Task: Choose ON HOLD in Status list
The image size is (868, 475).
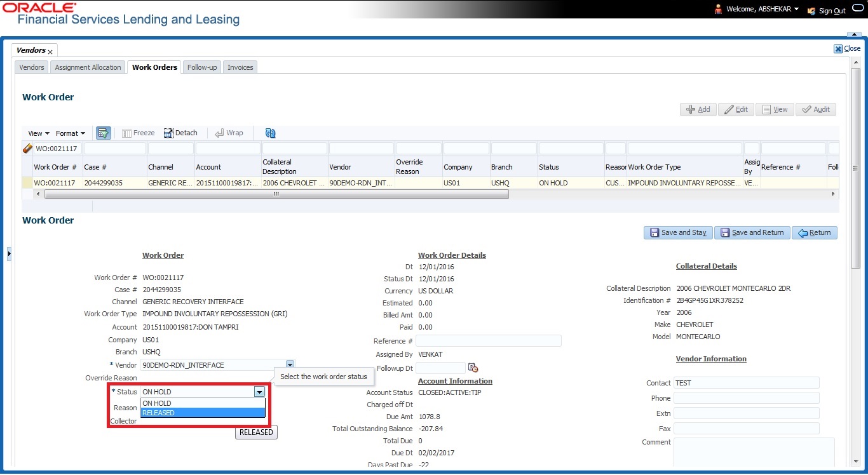Action: point(202,403)
